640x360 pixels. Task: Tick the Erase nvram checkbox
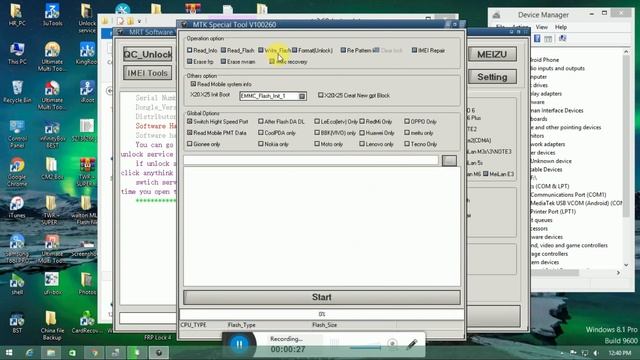(223, 62)
